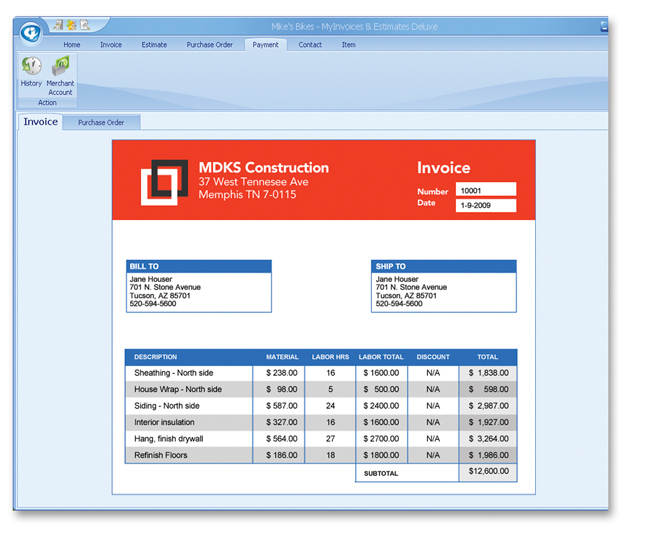Open the Contact ribbon tab
Viewport: 648px width, 544px height.
coord(310,45)
